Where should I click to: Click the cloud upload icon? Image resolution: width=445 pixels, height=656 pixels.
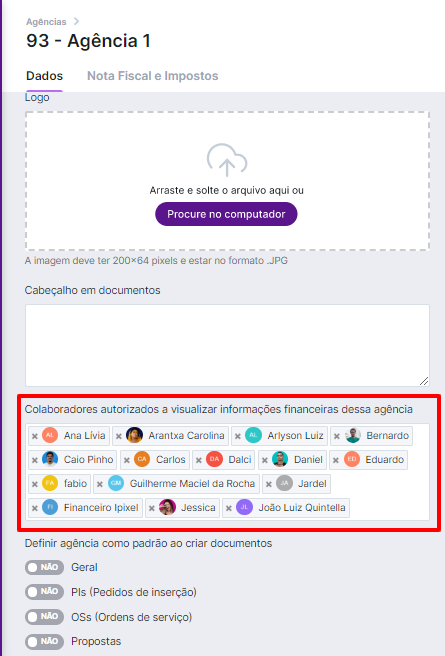click(x=227, y=160)
